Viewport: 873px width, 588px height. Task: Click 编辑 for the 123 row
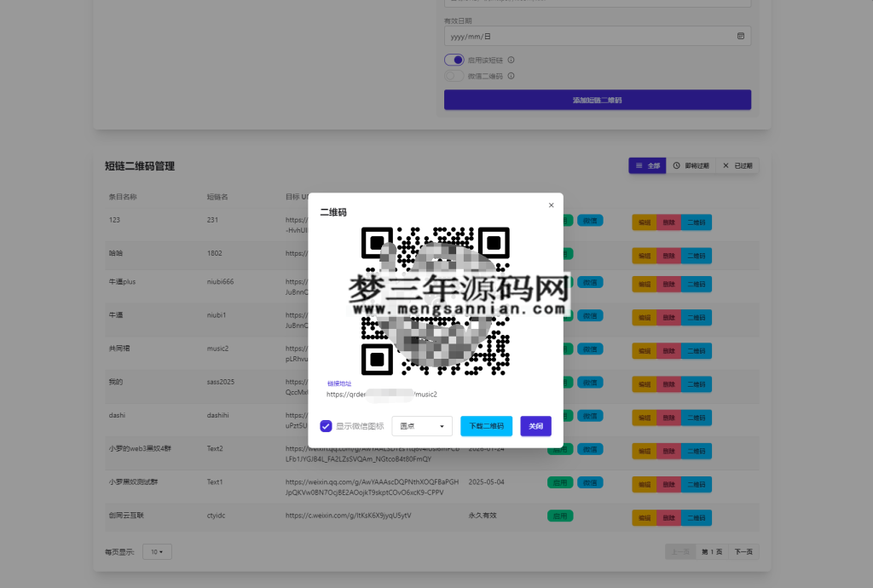645,222
